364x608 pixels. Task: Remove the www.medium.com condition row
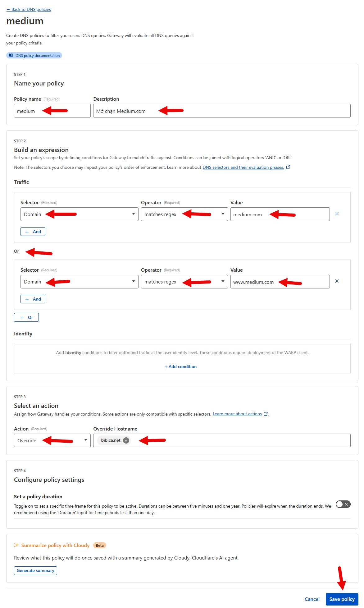[x=337, y=281]
